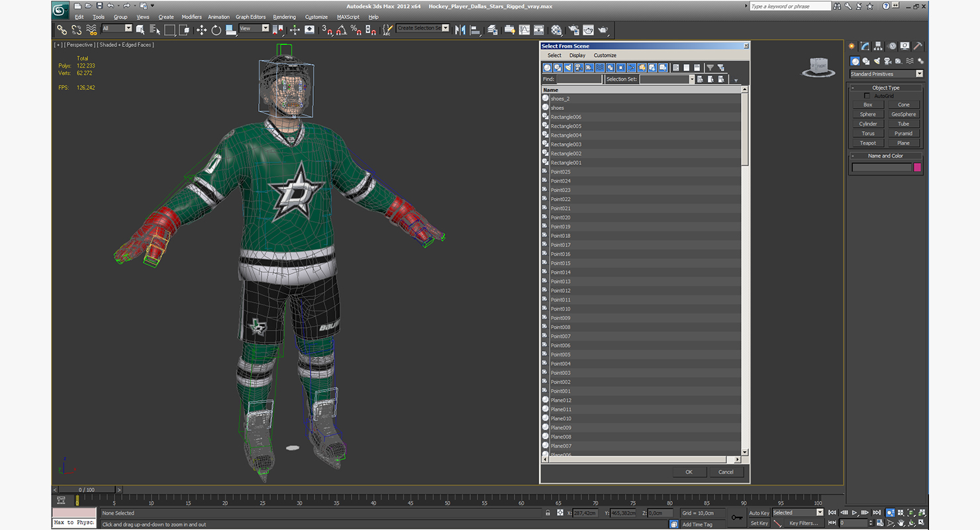Open the Modifiers menu
This screenshot has width=980, height=530.
click(x=191, y=17)
